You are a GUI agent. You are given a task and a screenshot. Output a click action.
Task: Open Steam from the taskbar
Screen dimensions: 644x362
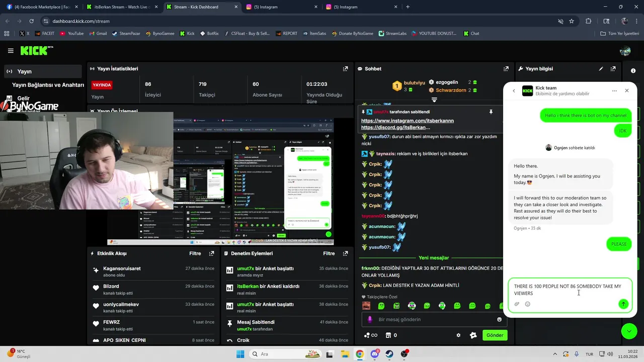click(390, 354)
